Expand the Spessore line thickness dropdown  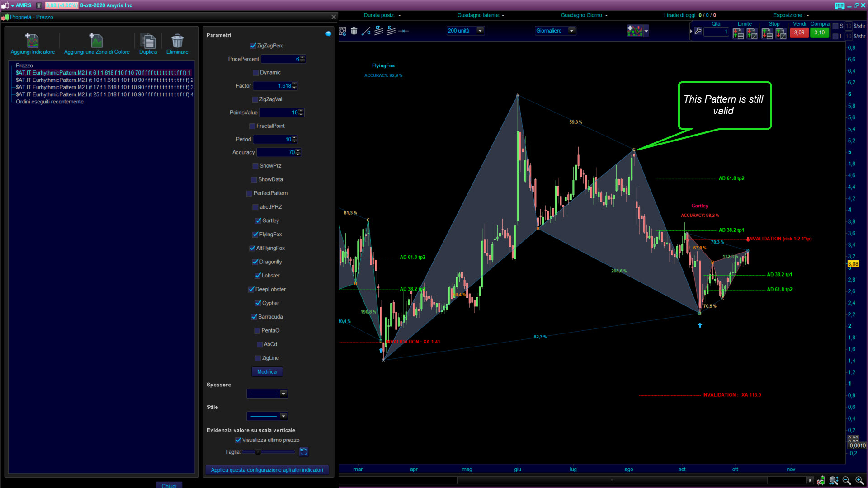click(x=283, y=394)
